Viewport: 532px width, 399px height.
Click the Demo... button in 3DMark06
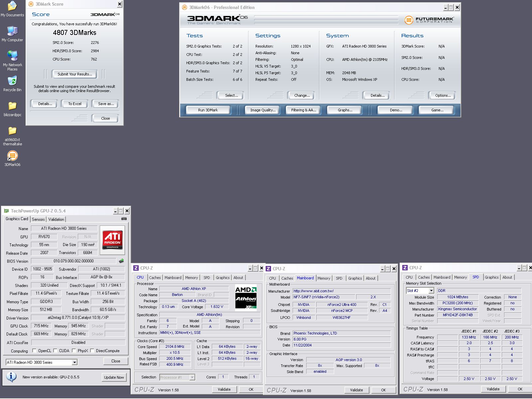pos(396,110)
